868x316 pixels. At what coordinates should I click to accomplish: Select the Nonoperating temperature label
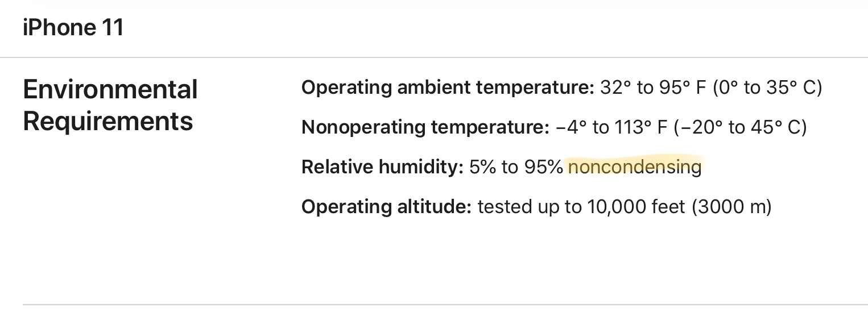(x=425, y=127)
